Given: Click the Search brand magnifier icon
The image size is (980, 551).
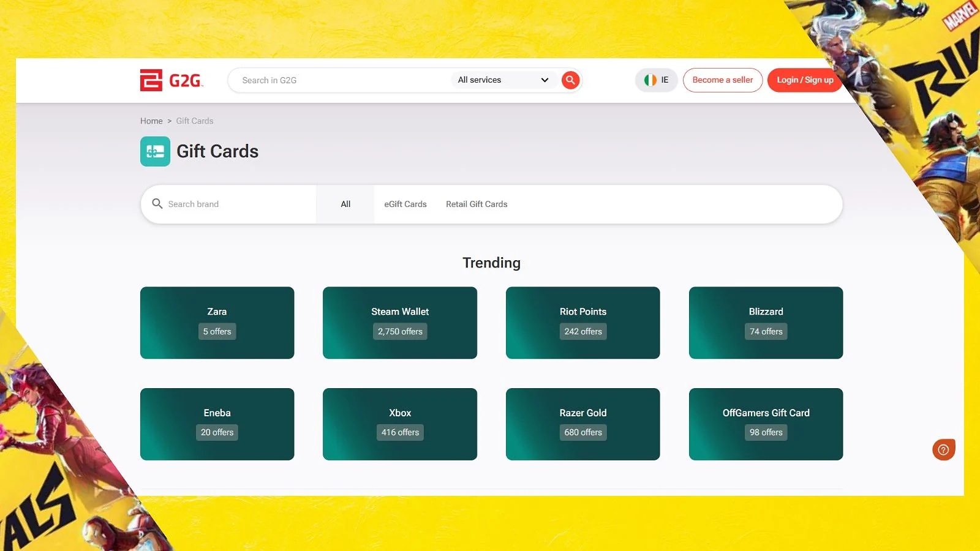Looking at the screenshot, I should [157, 204].
